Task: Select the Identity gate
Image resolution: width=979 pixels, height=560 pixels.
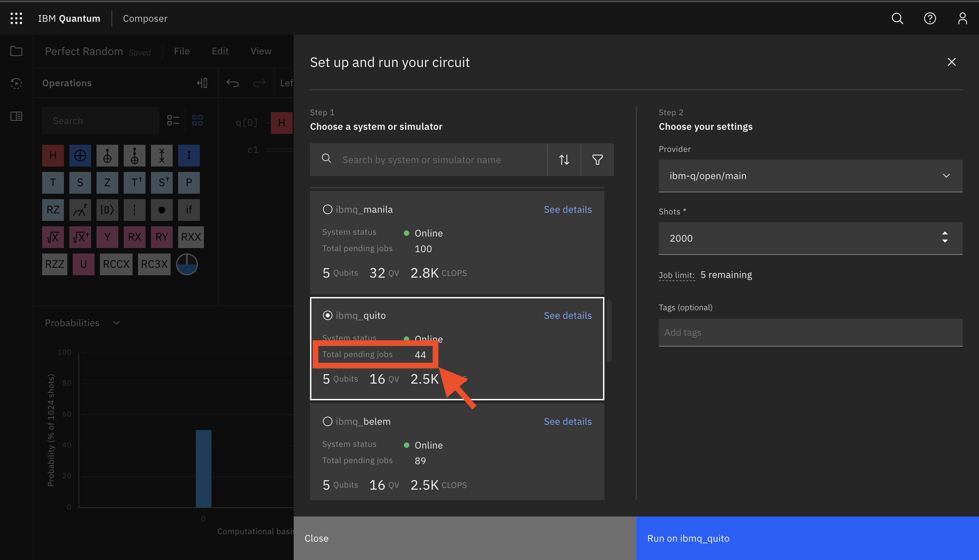Action: click(x=189, y=155)
